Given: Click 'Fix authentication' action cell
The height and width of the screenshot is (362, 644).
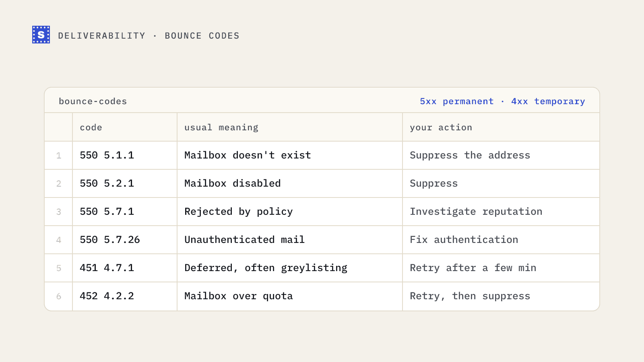Looking at the screenshot, I should (501, 240).
